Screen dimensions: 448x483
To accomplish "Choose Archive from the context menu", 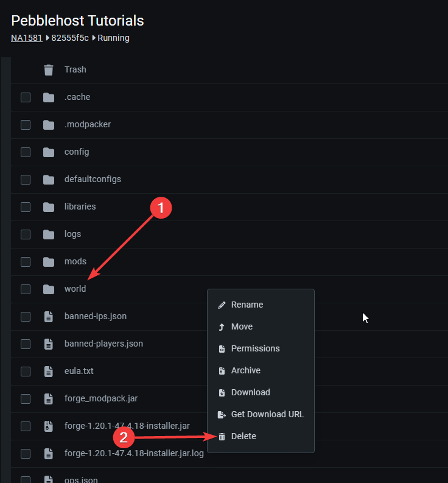I will (245, 370).
